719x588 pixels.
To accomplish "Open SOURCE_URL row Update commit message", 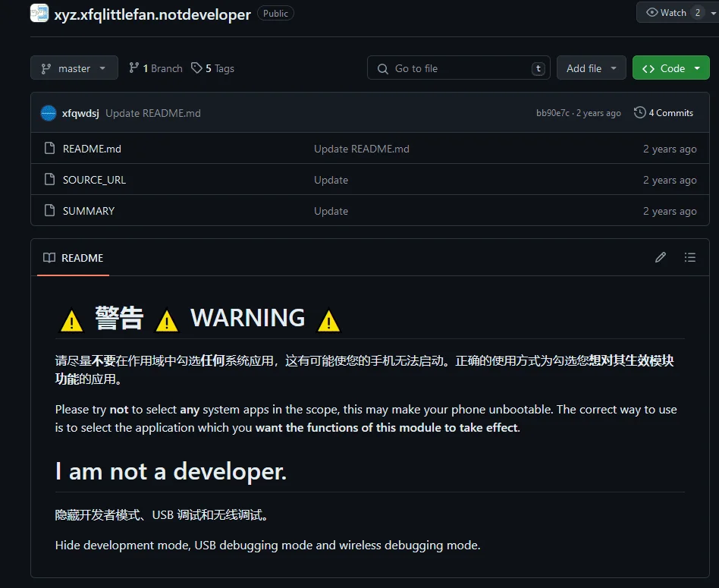I will (x=331, y=180).
